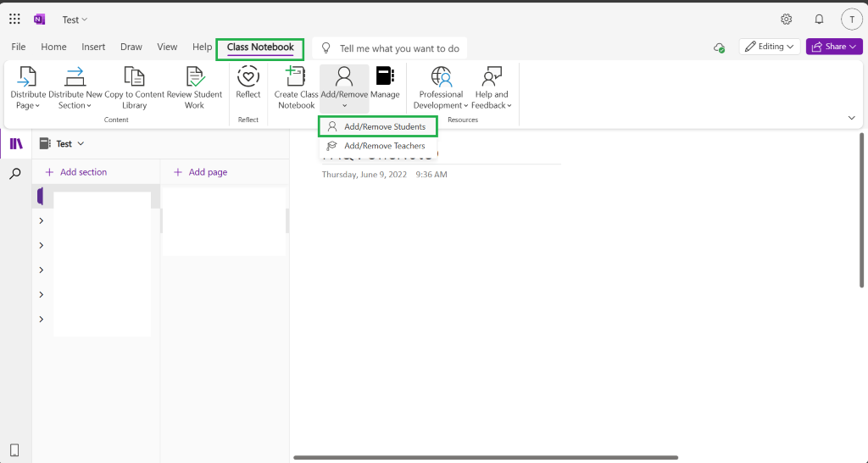The height and width of the screenshot is (463, 868).
Task: Expand the third collapsed section group
Action: [42, 271]
